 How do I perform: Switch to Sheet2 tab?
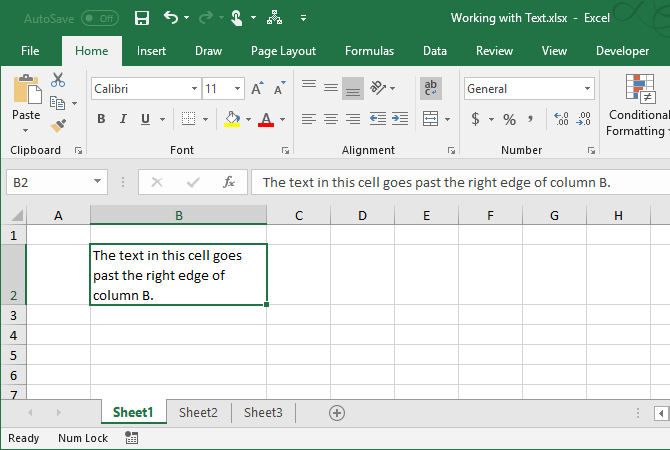click(198, 412)
